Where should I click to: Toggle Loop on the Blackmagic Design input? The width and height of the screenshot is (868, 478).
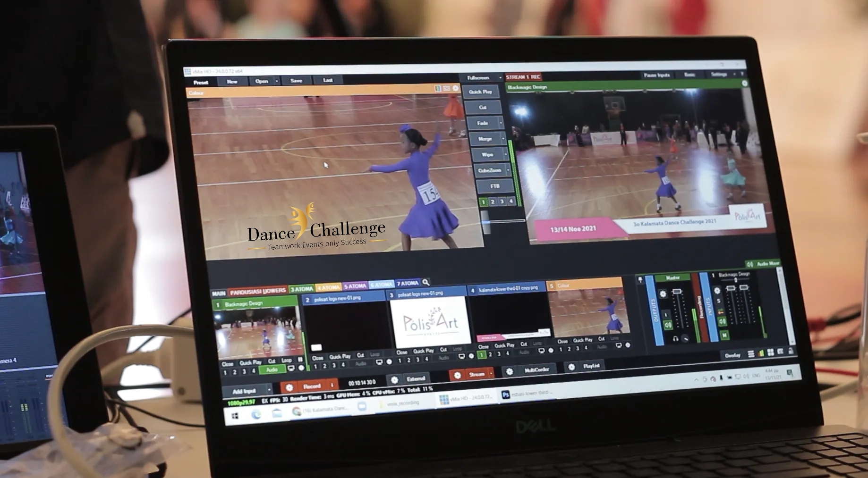coord(286,361)
